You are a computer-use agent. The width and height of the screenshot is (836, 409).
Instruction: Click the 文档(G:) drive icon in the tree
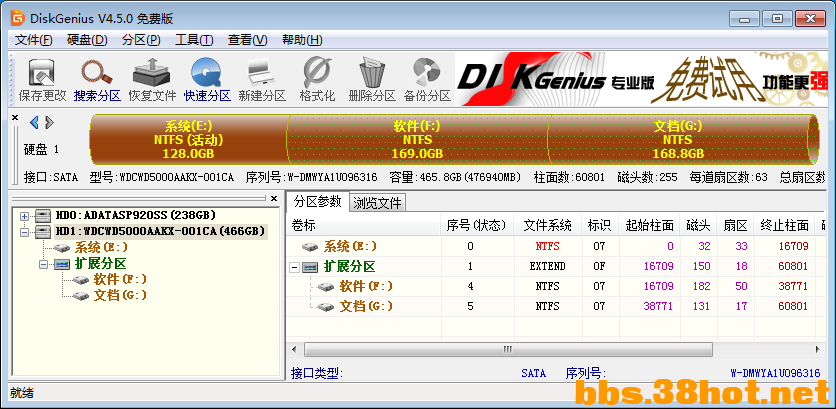pyautogui.click(x=81, y=295)
